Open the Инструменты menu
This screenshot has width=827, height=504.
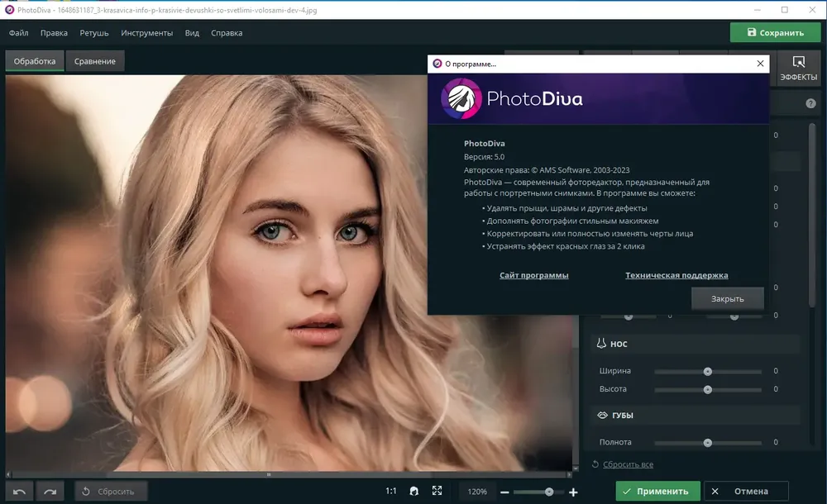[x=146, y=33]
